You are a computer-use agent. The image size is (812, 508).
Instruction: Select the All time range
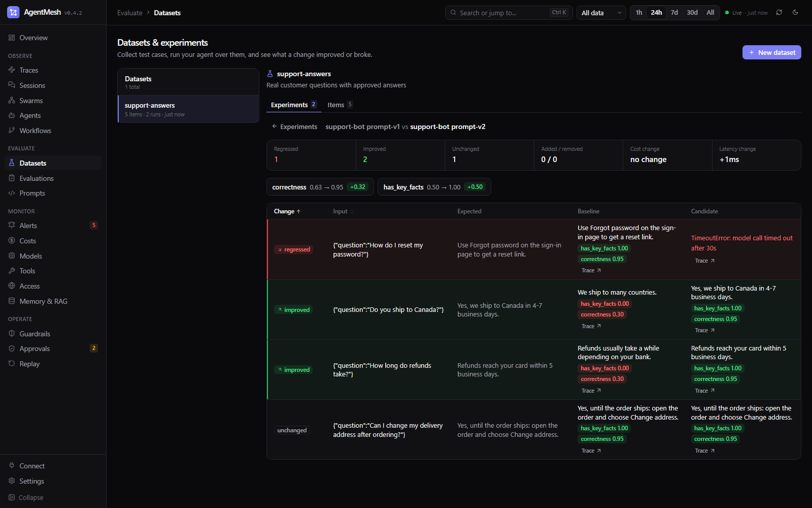point(710,13)
